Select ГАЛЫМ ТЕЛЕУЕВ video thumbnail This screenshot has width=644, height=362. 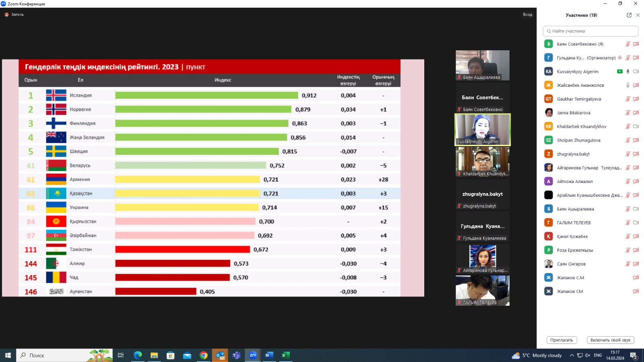[x=483, y=290]
